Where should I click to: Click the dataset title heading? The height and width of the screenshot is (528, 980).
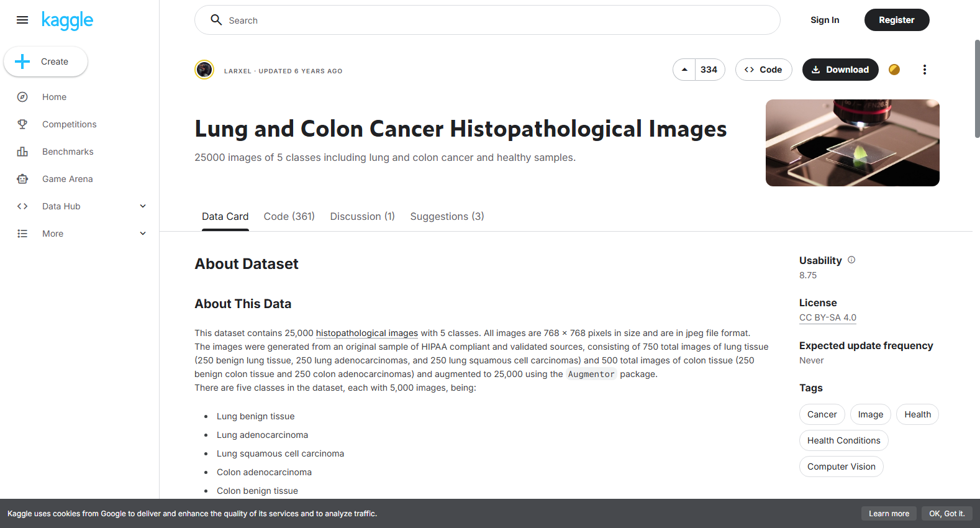pos(461,129)
